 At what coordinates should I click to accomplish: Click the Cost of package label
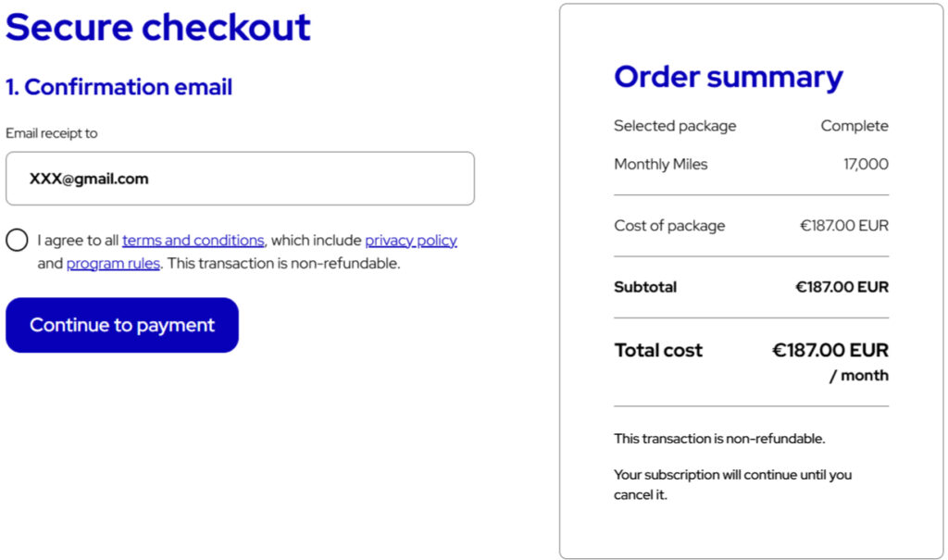669,226
